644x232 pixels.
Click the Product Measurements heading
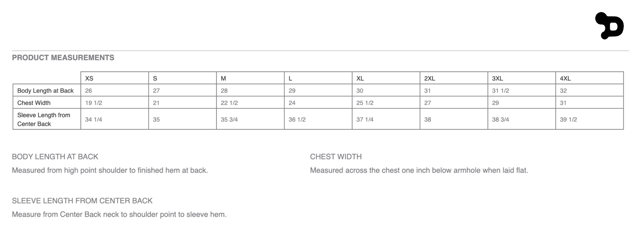coord(63,58)
